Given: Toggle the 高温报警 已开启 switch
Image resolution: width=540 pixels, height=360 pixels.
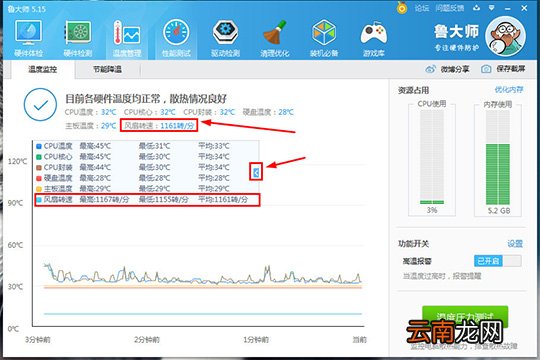Looking at the screenshot, I should tap(498, 261).
